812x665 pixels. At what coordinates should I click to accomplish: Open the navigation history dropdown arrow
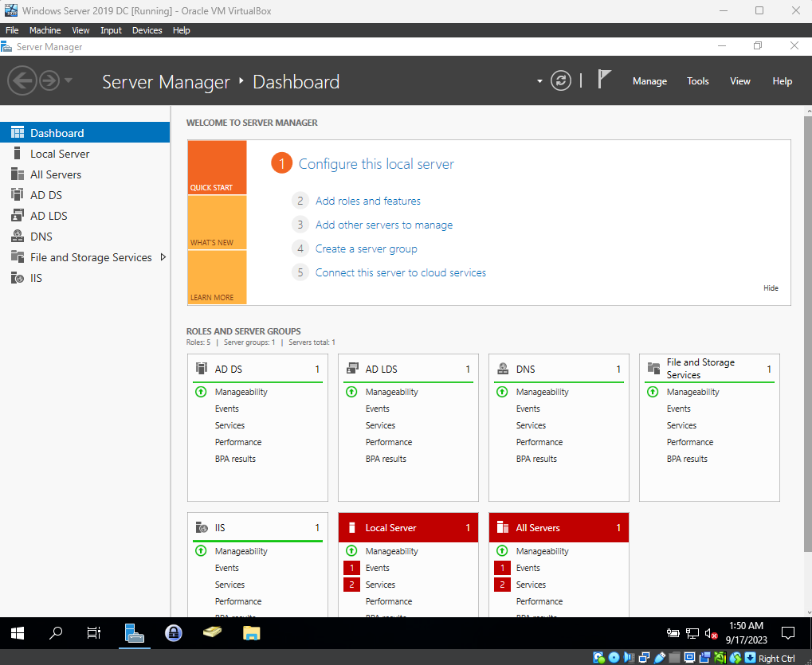69,80
